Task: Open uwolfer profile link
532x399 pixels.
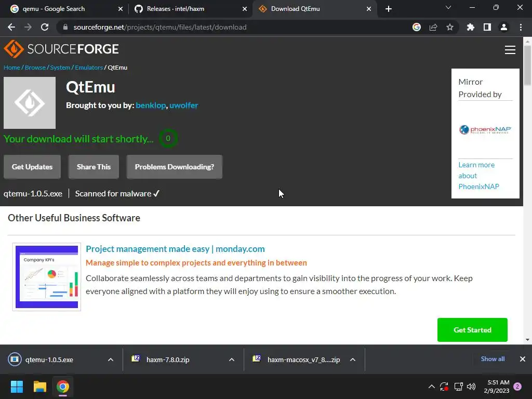Action: coord(183,105)
